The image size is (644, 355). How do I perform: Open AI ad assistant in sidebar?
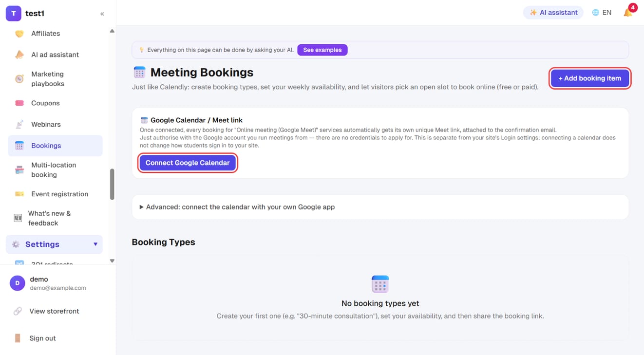point(55,55)
